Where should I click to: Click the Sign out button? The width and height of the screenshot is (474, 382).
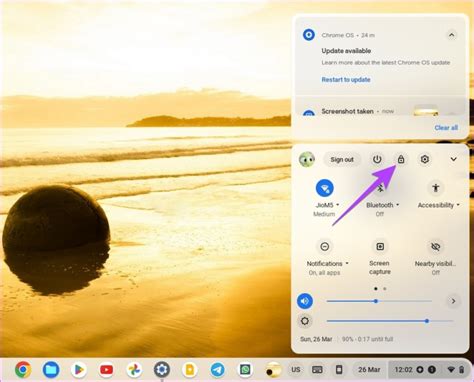click(x=342, y=159)
